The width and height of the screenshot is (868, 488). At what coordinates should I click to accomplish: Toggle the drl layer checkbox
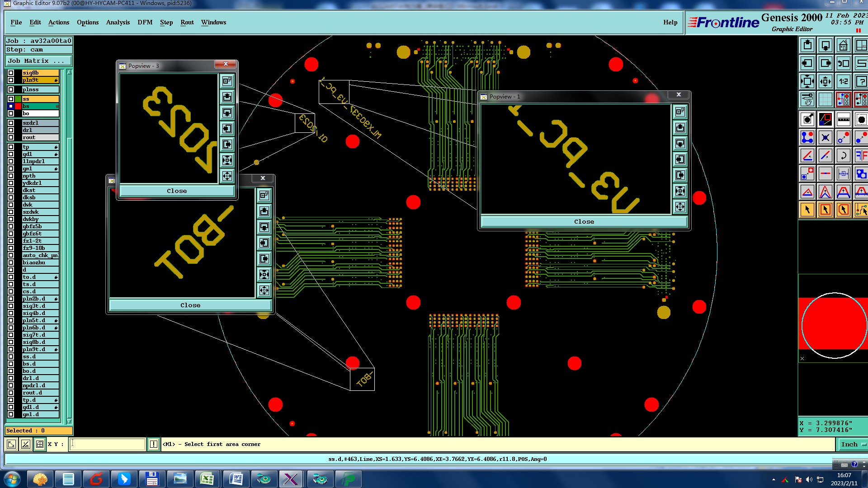[x=11, y=130]
